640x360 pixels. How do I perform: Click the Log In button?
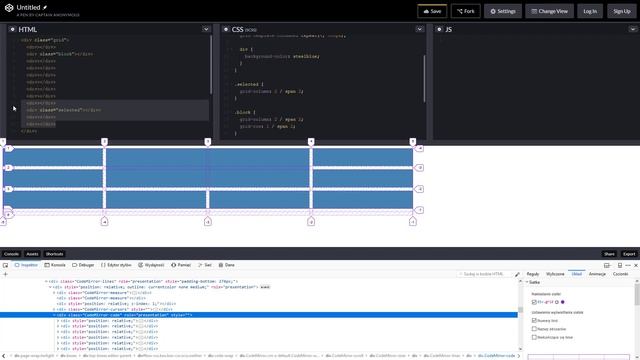tap(590, 11)
